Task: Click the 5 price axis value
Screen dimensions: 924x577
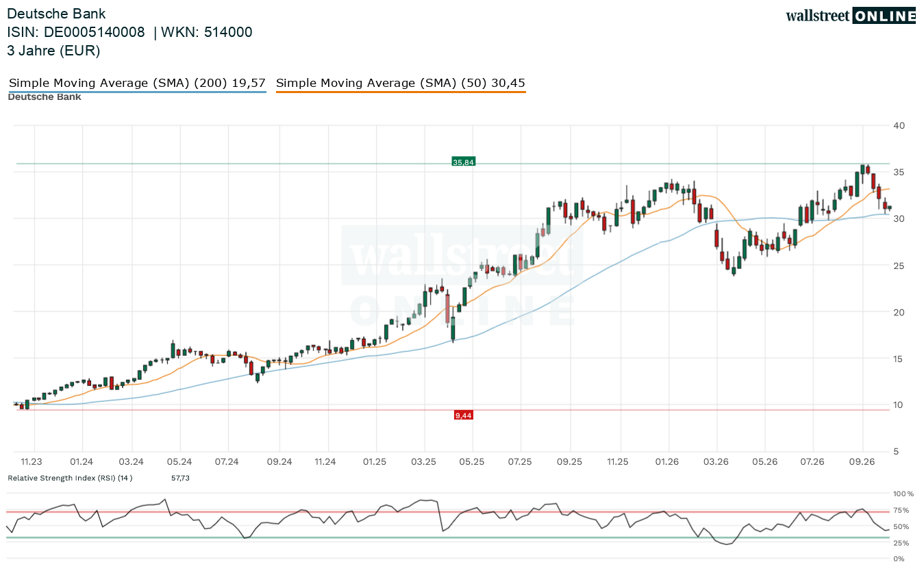Action: tap(897, 451)
